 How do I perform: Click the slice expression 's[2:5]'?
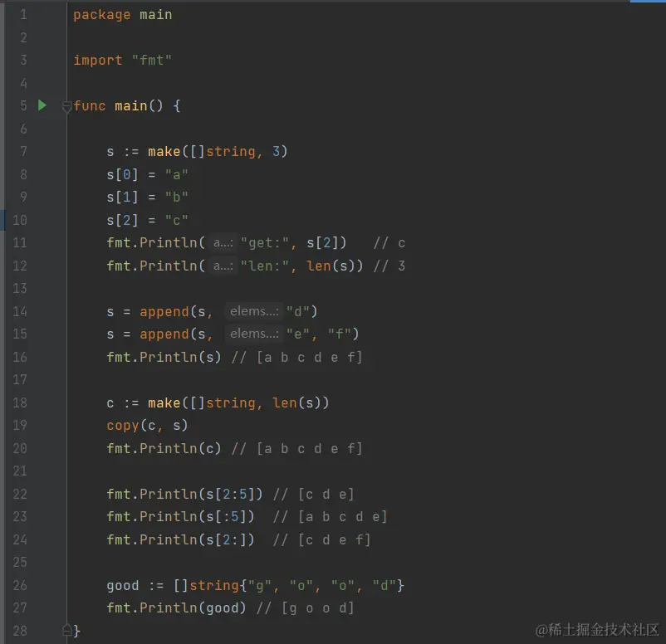pos(230,494)
